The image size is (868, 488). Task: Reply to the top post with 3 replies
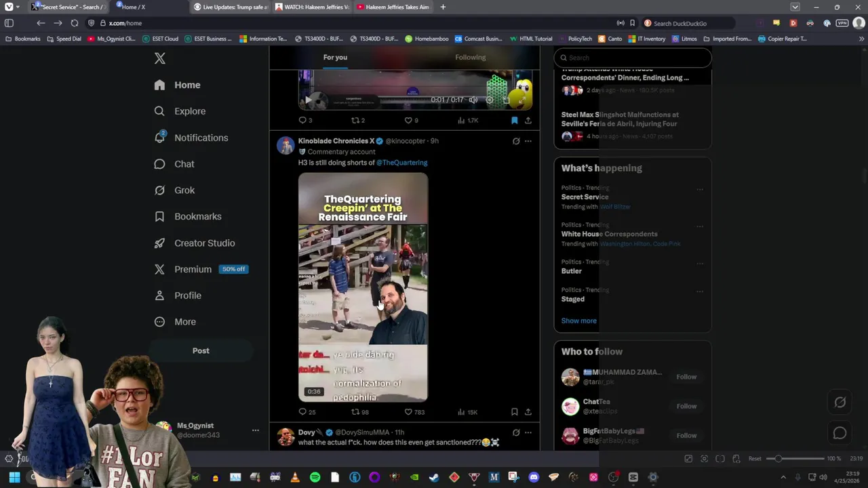pos(305,121)
